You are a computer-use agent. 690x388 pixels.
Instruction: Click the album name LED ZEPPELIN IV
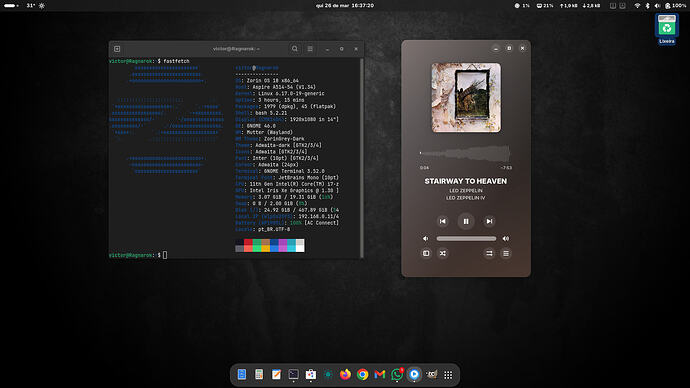tap(466, 198)
